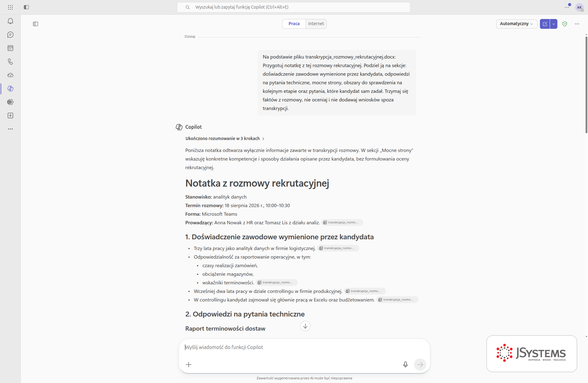The image size is (588, 383).
Task: Click the add apps plus icon
Action: click(x=10, y=116)
